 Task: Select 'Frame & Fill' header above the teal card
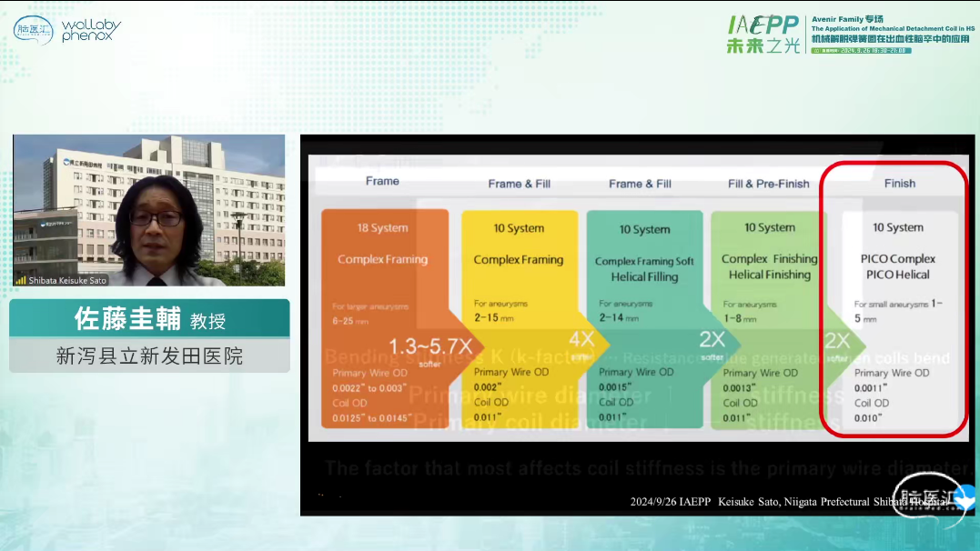(640, 184)
